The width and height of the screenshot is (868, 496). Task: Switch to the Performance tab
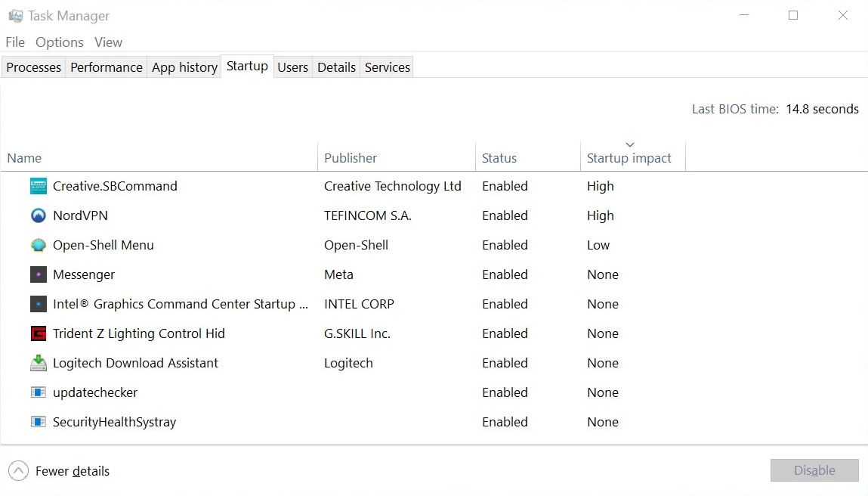click(107, 67)
